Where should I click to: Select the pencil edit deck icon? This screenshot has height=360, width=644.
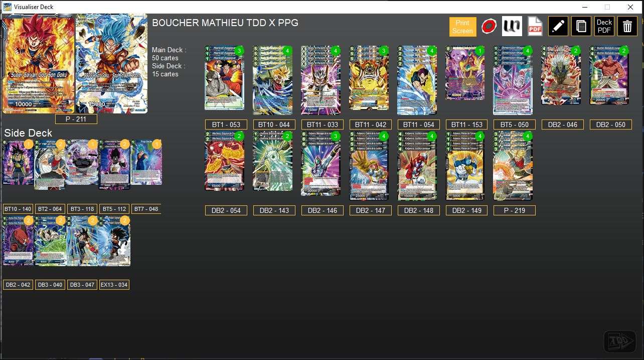coord(558,26)
